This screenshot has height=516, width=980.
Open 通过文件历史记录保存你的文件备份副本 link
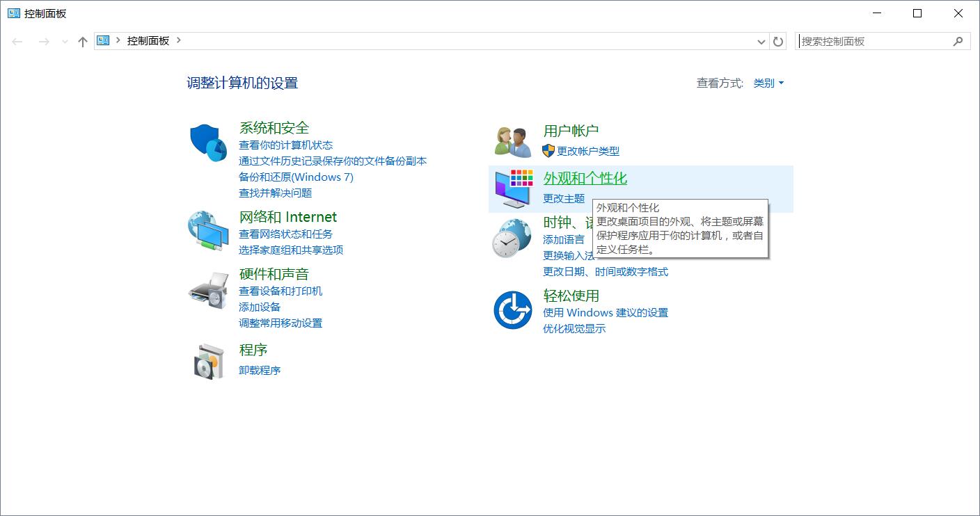pos(333,161)
